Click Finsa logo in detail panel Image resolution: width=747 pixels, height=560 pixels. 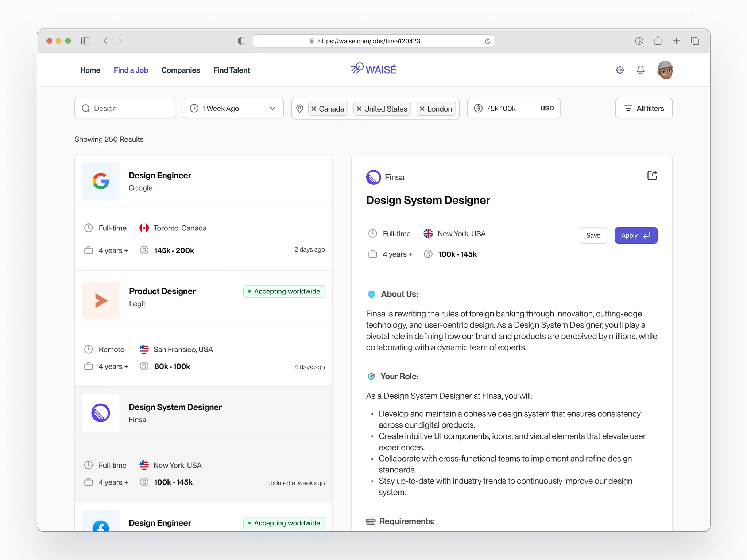coord(373,178)
